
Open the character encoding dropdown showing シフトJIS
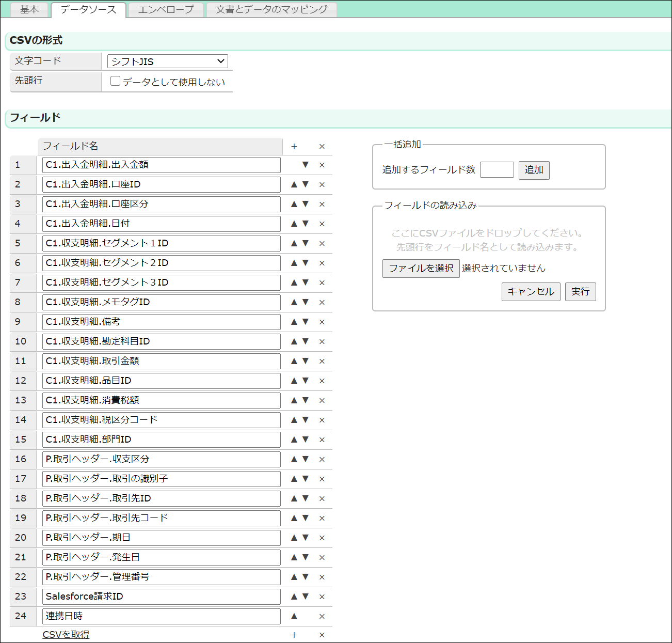(167, 61)
